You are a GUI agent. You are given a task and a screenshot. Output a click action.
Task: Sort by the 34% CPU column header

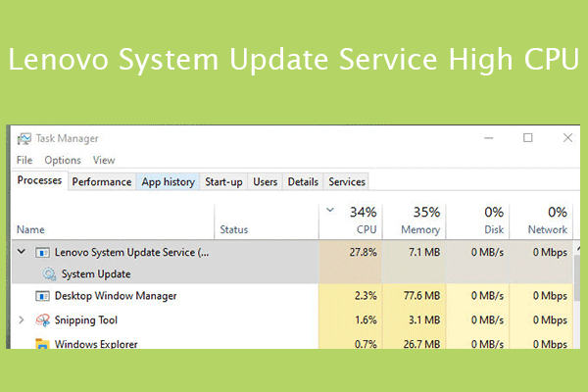click(351, 221)
